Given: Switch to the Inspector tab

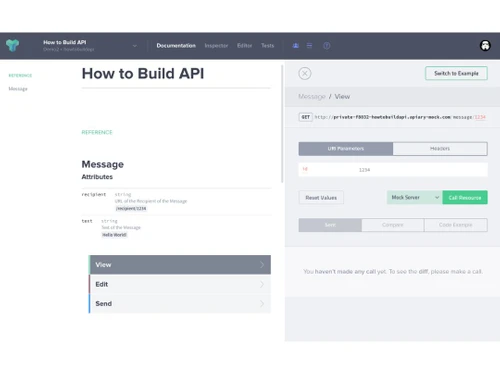Looking at the screenshot, I should 216,46.
